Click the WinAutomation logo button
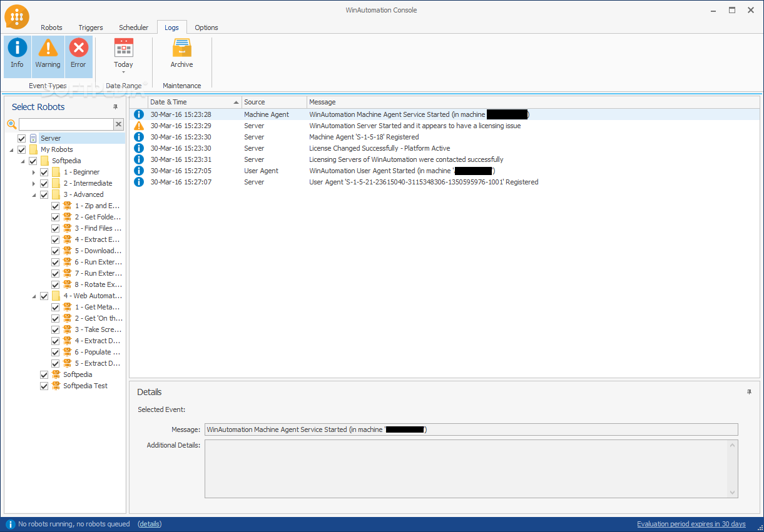The width and height of the screenshot is (764, 532). [x=17, y=16]
